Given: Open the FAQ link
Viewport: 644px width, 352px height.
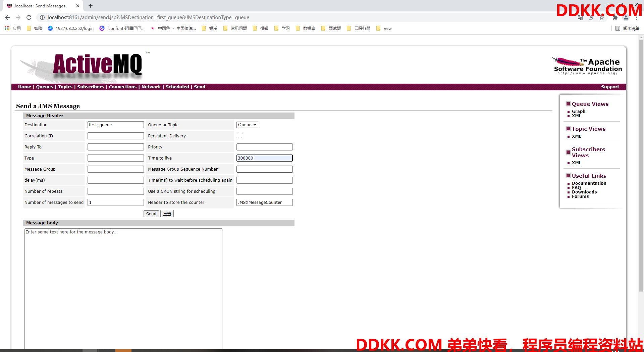Looking at the screenshot, I should [576, 187].
